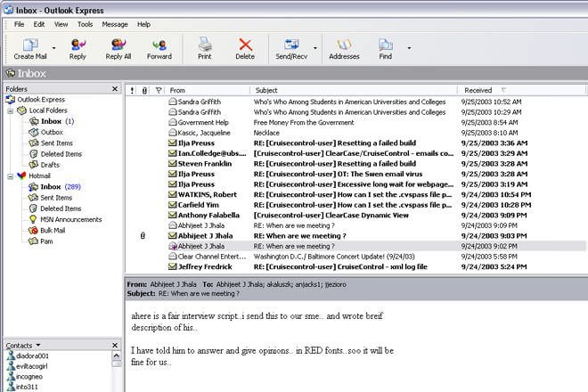This screenshot has height=392, width=588.
Task: Collapse the Local Folders tree node
Action: pyautogui.click(x=11, y=111)
